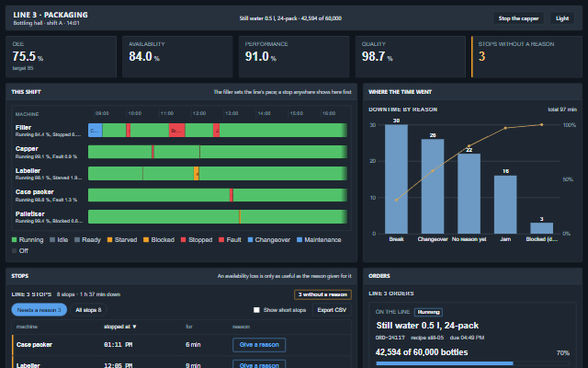Click the machine column header
588x368 pixels.
(x=27, y=327)
